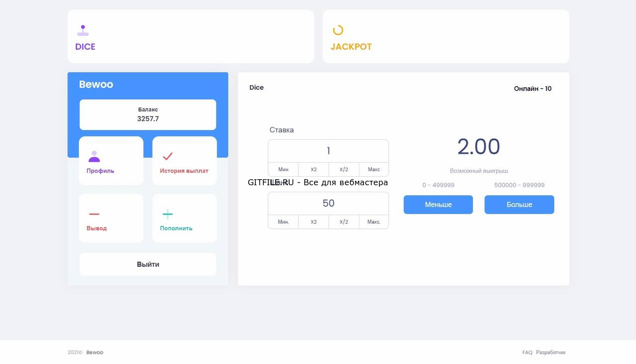636x364 pixels.
Task: Click the 500000 - 999999 range text
Action: (519, 185)
